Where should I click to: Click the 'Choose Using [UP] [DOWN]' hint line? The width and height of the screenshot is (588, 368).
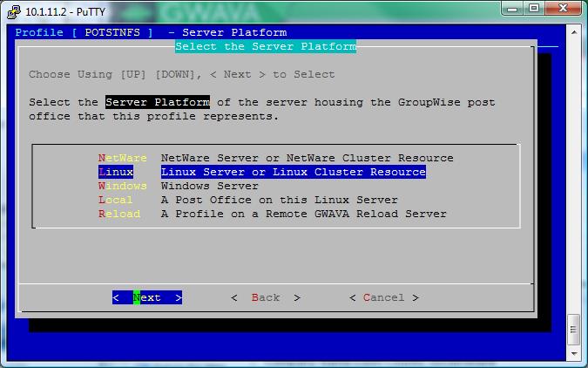182,74
